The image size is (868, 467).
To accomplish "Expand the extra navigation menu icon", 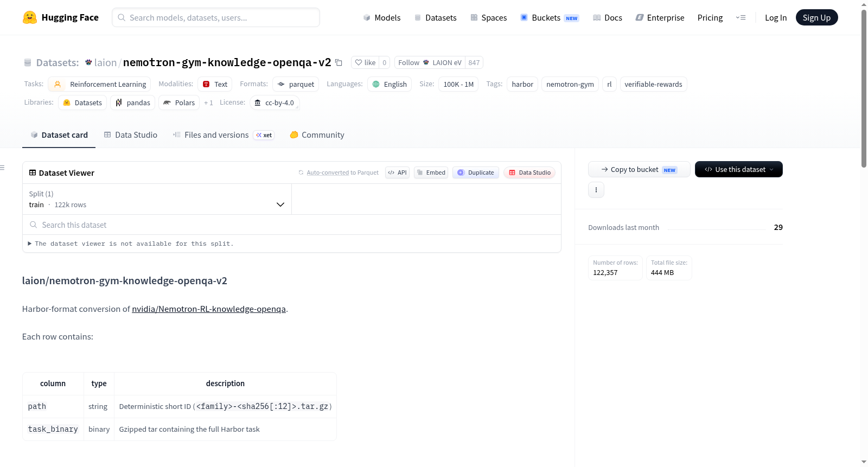I will (x=741, y=18).
